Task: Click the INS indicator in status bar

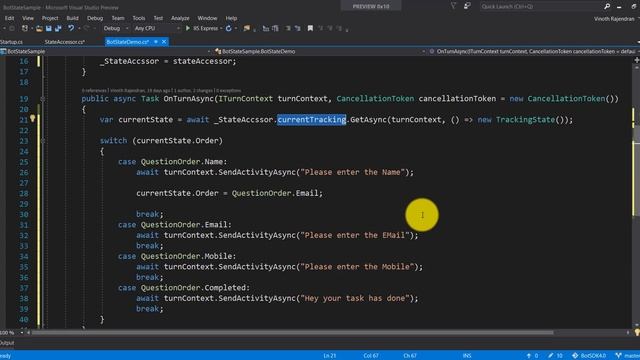Action: click(467, 356)
